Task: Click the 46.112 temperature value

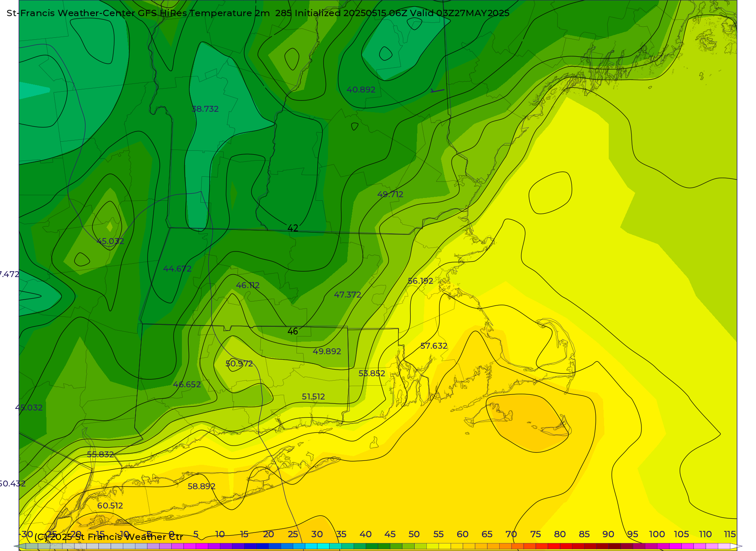Action: [x=248, y=285]
